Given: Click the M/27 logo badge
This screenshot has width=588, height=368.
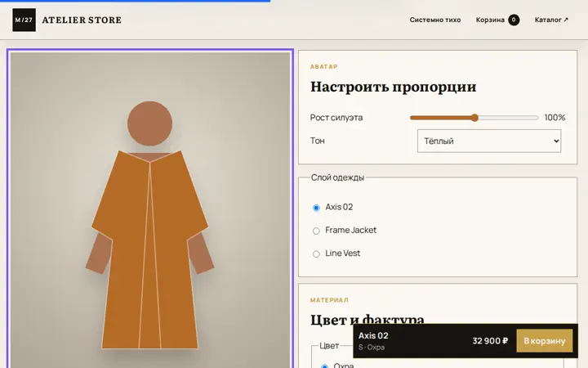Looking at the screenshot, I should 24,20.
